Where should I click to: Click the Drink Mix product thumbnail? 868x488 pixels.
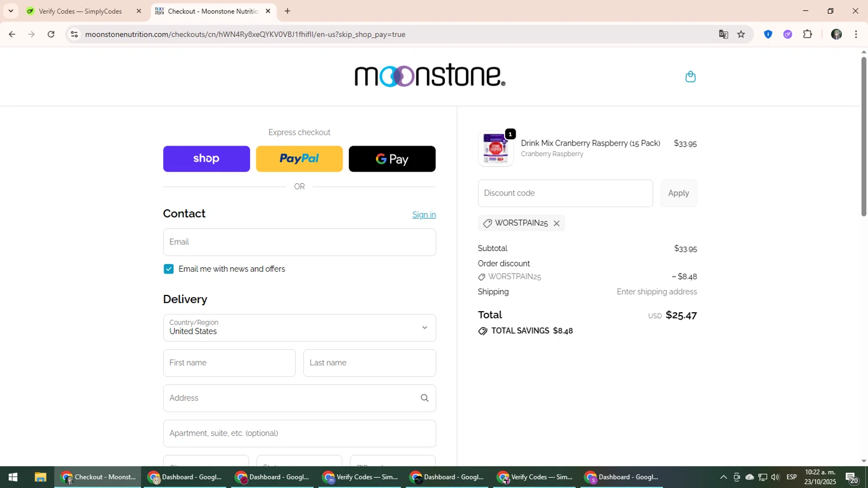[495, 149]
